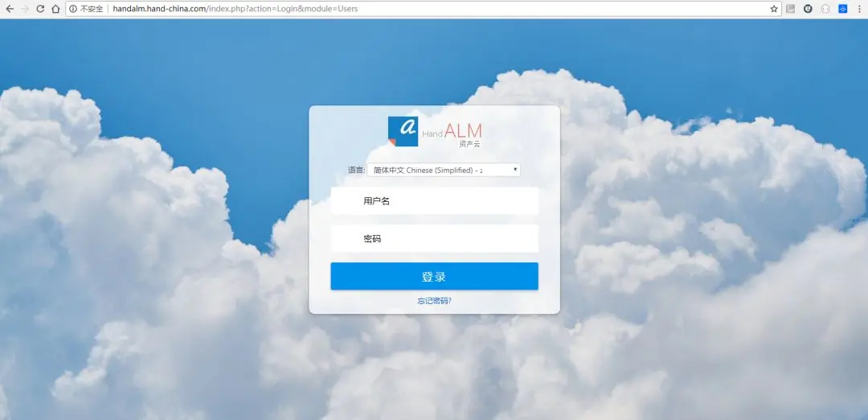This screenshot has width=868, height=420.
Task: Click the browser forward arrow
Action: click(24, 9)
